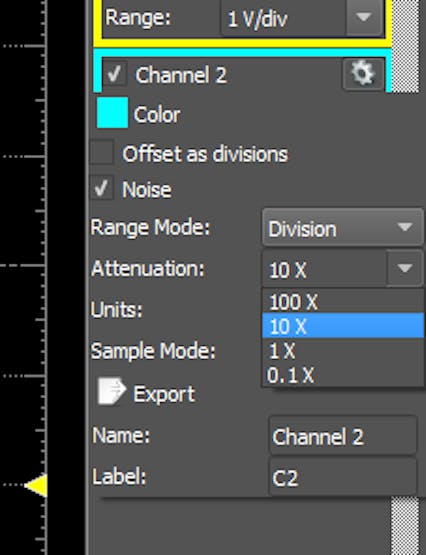This screenshot has width=426, height=555.
Task: Click the yellow trigger level arrow marker
Action: tap(36, 485)
